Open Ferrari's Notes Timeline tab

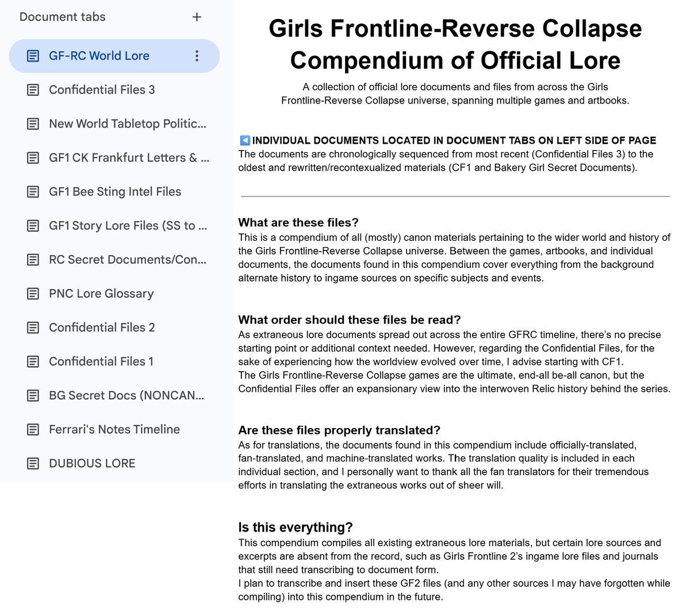coord(114,429)
